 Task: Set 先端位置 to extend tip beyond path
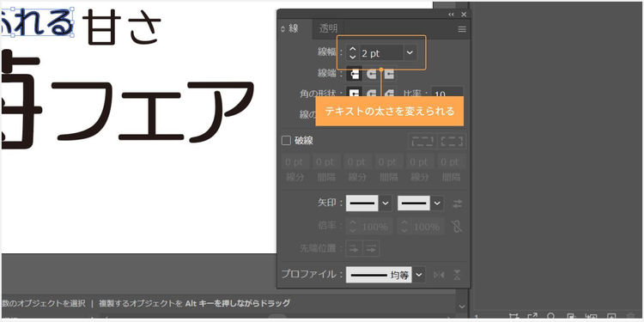tap(355, 248)
